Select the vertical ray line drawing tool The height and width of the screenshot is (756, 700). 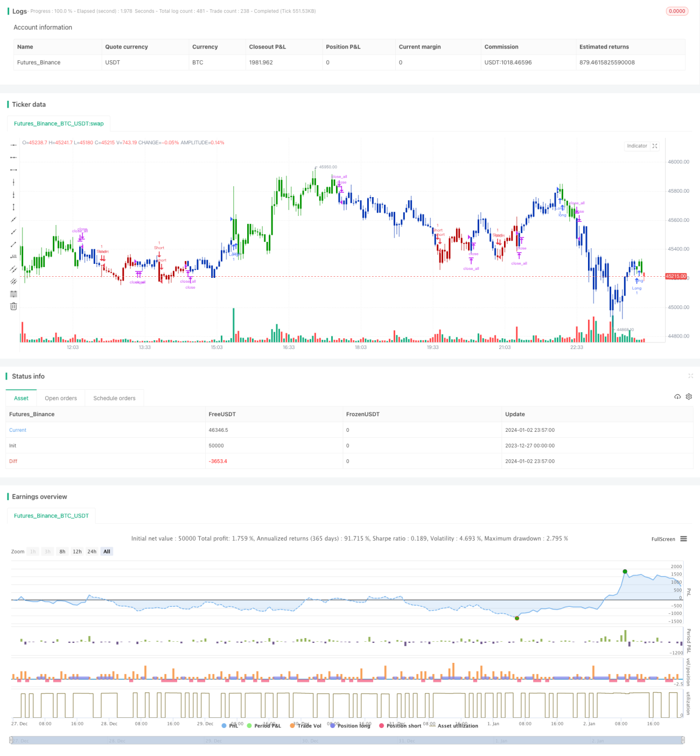[13, 194]
